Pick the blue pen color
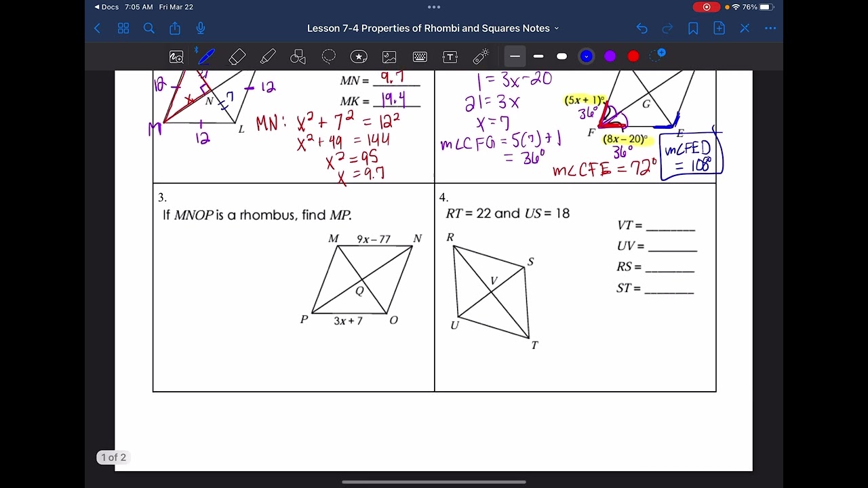This screenshot has width=868, height=488. coord(587,56)
